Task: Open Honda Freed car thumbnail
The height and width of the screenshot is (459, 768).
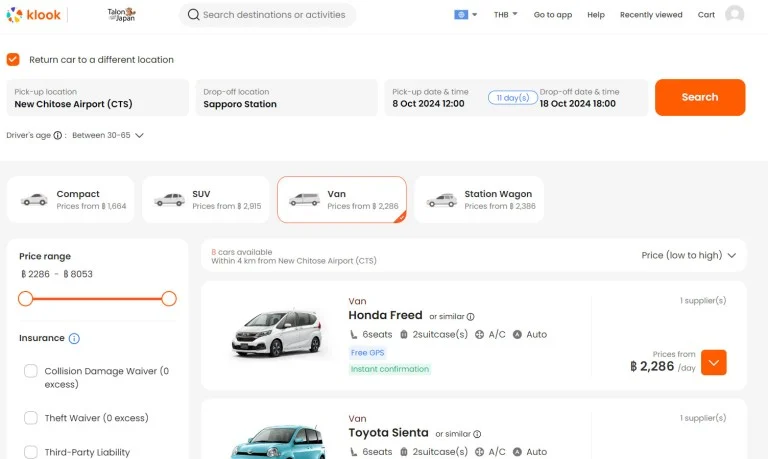Action: 277,335
